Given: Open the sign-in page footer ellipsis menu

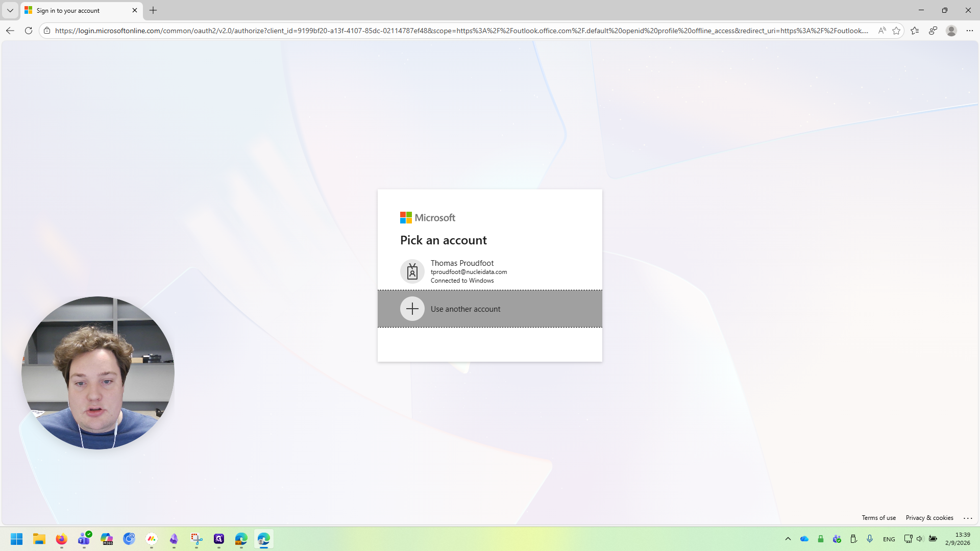Looking at the screenshot, I should click(968, 518).
